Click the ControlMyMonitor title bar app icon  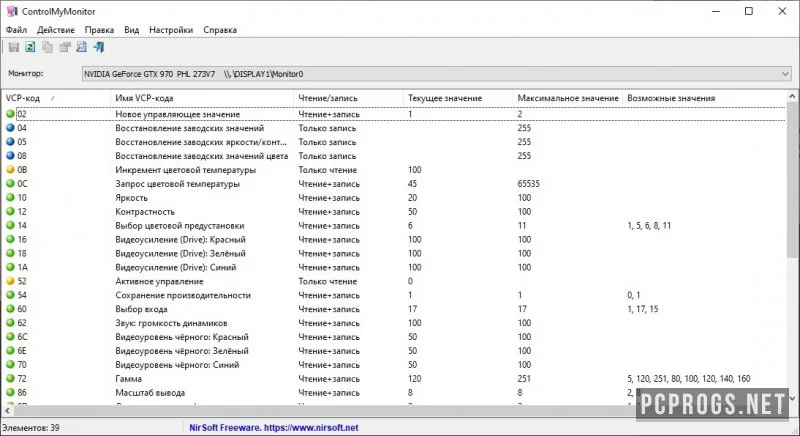[x=11, y=11]
